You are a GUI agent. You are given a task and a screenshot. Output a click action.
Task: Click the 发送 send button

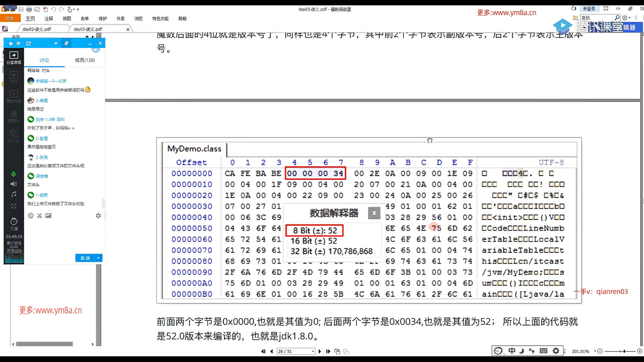[85, 258]
